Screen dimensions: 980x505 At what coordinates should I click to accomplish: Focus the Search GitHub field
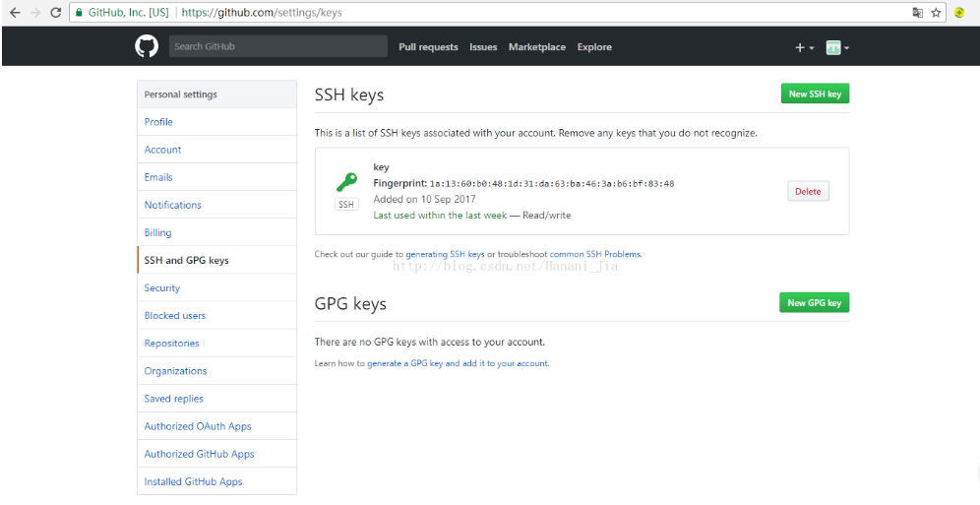278,46
